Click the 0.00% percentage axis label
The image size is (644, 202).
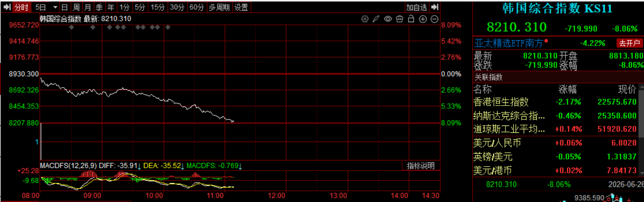[x=451, y=74]
